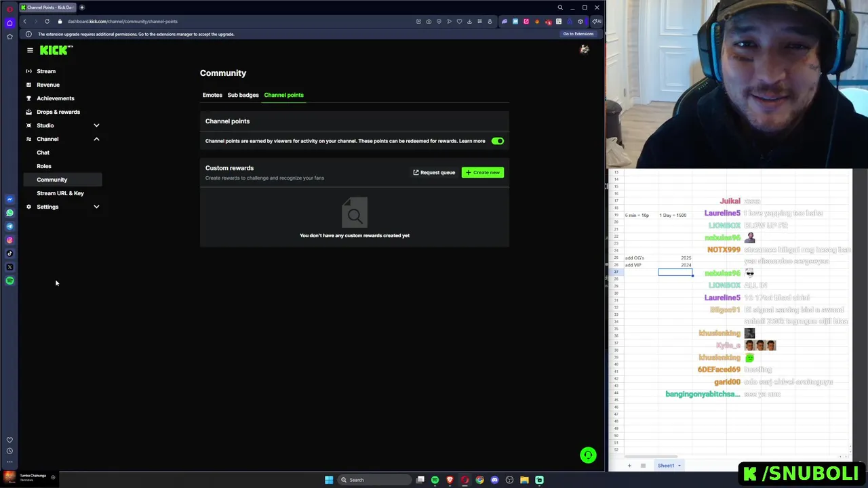Click spreadsheet cell containing 2025
This screenshot has height=488, width=868.
(x=675, y=258)
